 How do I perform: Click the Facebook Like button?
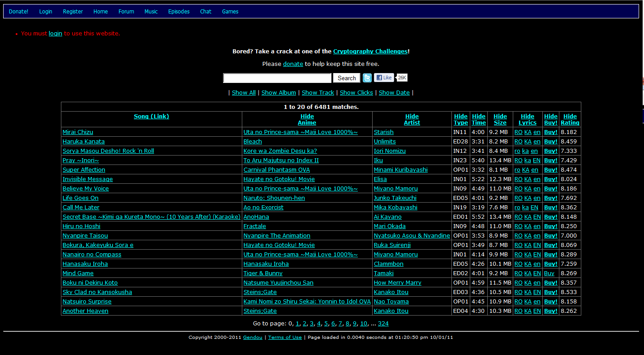coord(384,78)
